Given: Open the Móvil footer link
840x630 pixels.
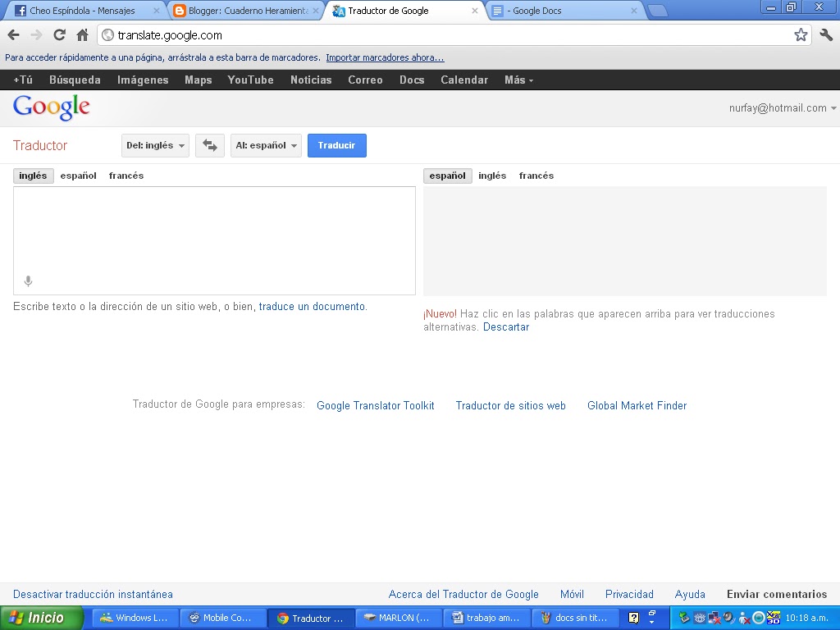Looking at the screenshot, I should (x=572, y=594).
